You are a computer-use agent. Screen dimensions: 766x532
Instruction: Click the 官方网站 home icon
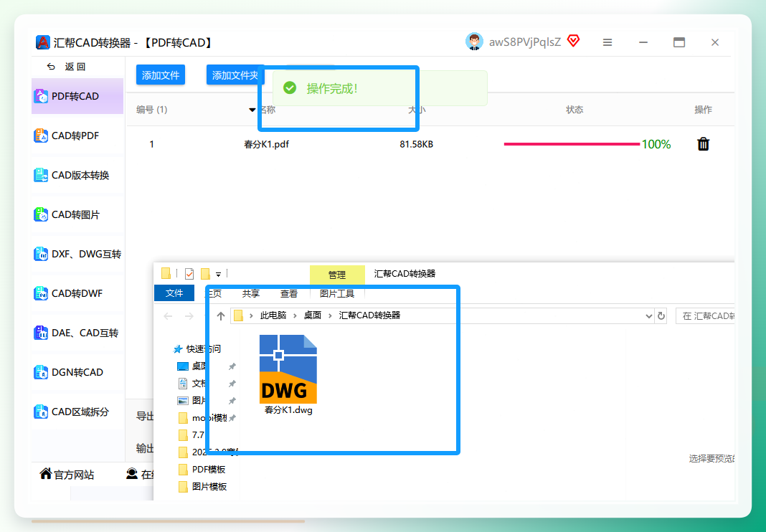point(46,473)
